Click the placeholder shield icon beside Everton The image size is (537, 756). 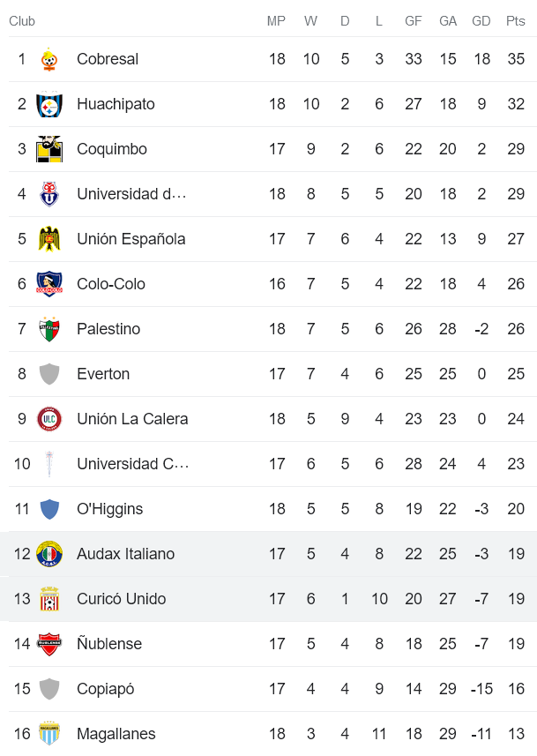pyautogui.click(x=49, y=375)
